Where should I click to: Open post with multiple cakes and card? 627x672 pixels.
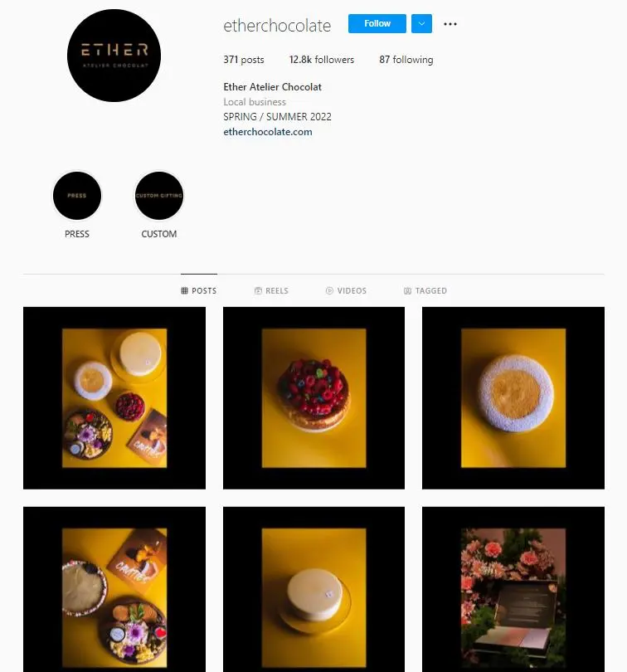[114, 398]
